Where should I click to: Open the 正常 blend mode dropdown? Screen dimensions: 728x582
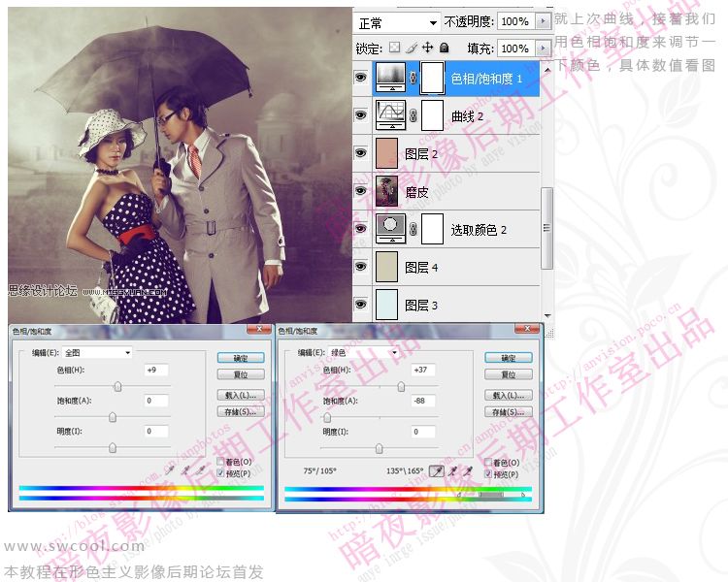tap(397, 22)
